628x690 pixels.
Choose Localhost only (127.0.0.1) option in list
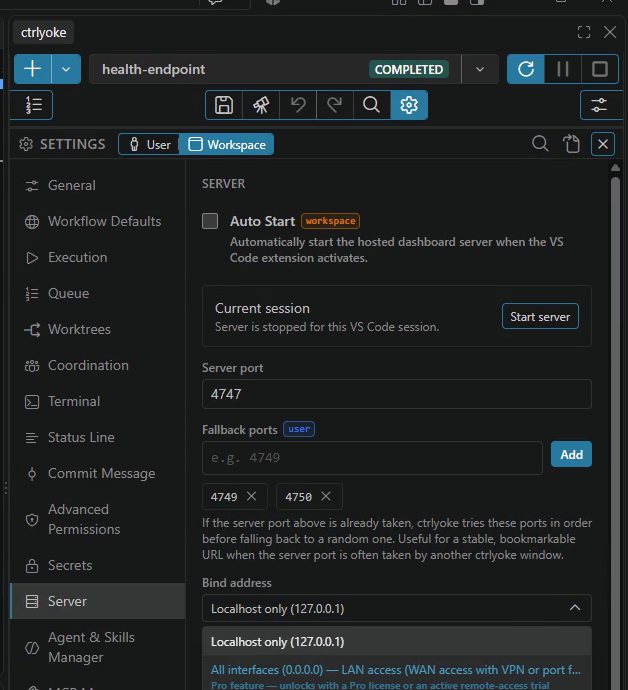[x=397, y=642]
